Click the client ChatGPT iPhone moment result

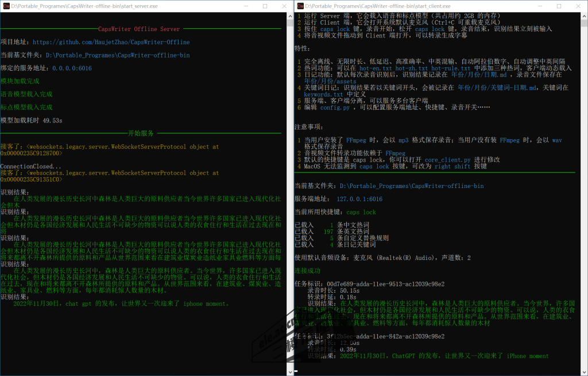click(x=444, y=356)
